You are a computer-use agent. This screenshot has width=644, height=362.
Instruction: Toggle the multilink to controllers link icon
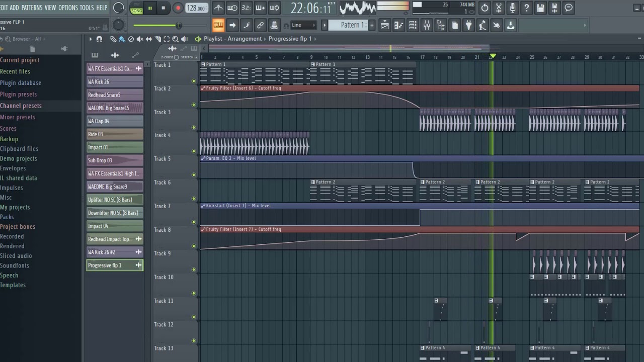click(x=260, y=25)
